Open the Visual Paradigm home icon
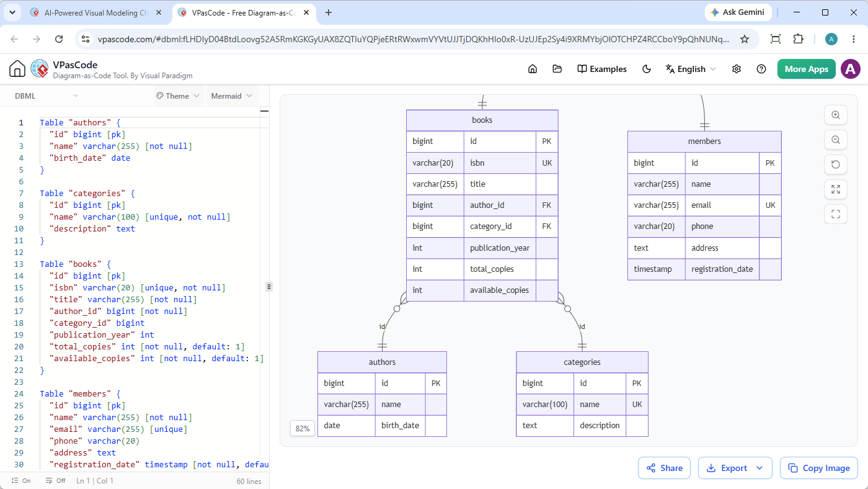This screenshot has width=868, height=489. coord(17,69)
